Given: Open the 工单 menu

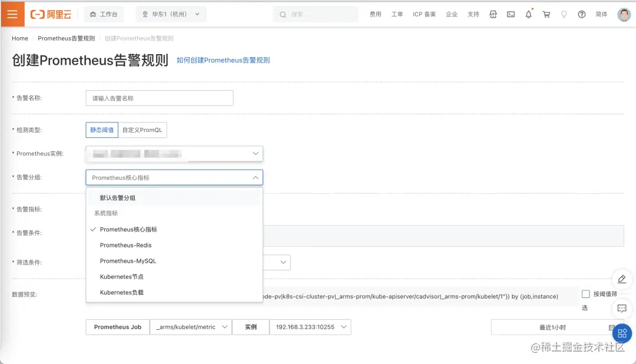Looking at the screenshot, I should tap(397, 14).
